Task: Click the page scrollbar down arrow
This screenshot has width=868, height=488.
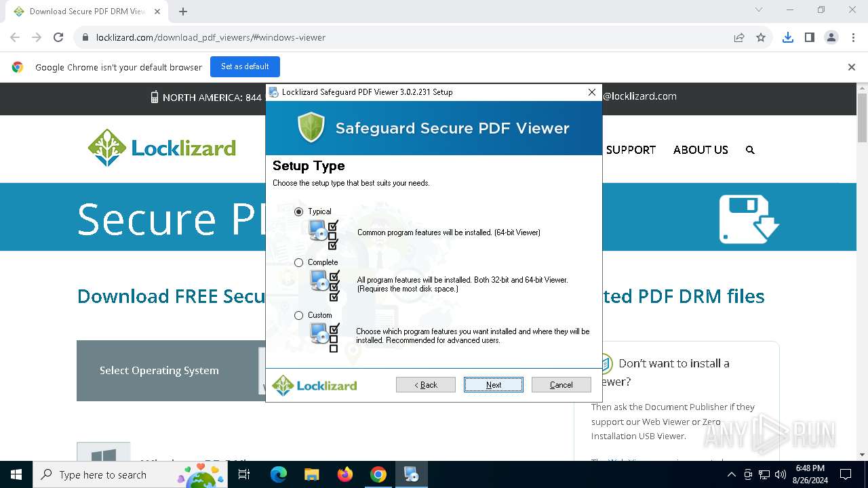Action: point(862,455)
